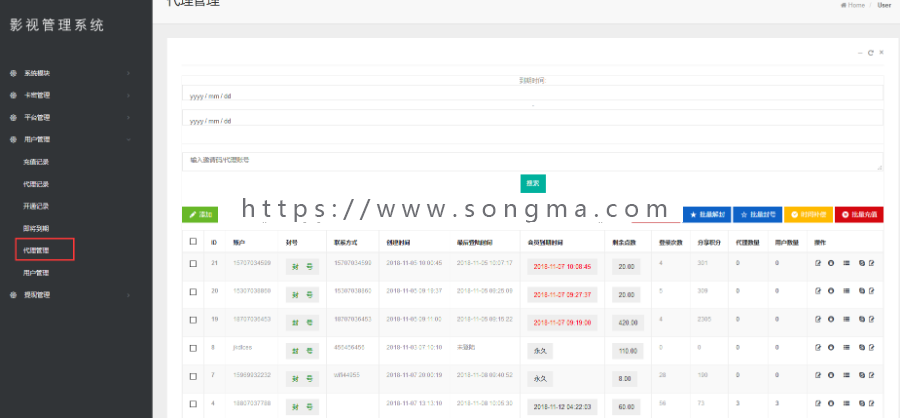Open the 用户管理 sub-item below 代理管理
900x418 pixels.
[x=36, y=273]
